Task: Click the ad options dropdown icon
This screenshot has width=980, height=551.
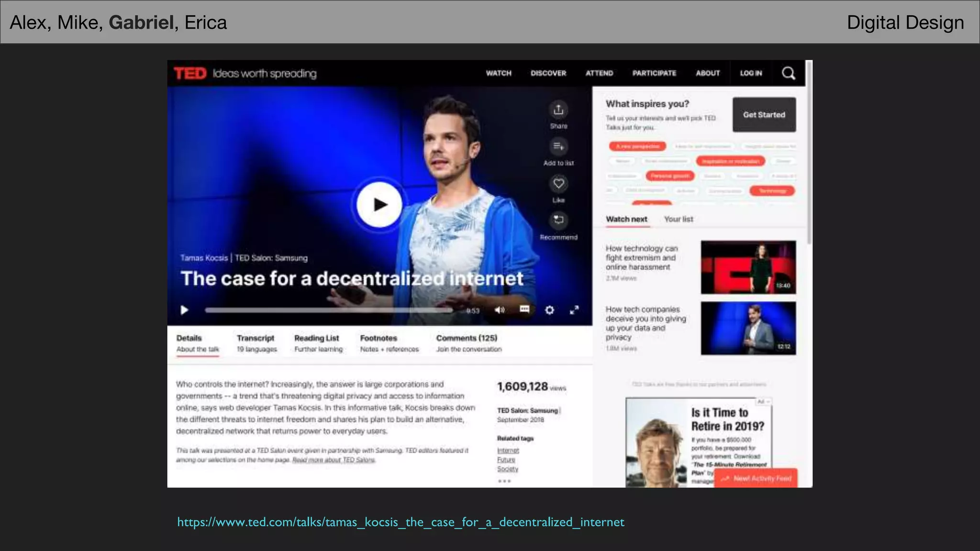Action: coord(763,402)
